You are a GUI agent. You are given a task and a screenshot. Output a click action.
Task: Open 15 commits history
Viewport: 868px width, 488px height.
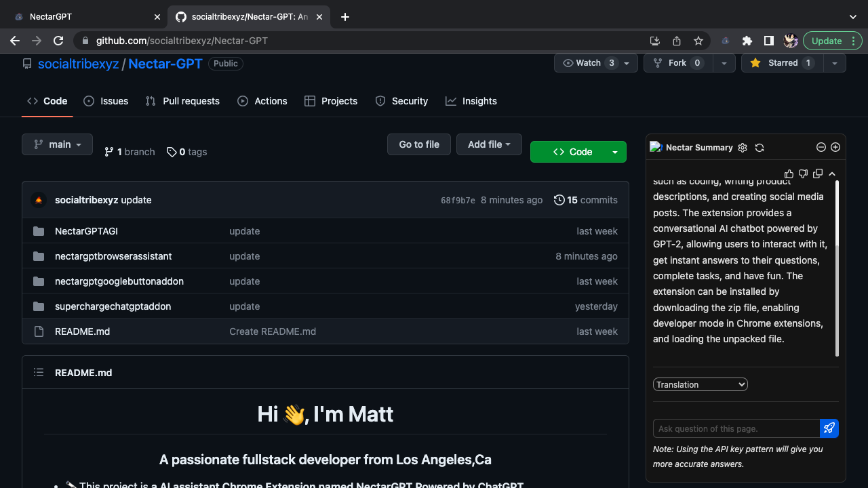[586, 200]
